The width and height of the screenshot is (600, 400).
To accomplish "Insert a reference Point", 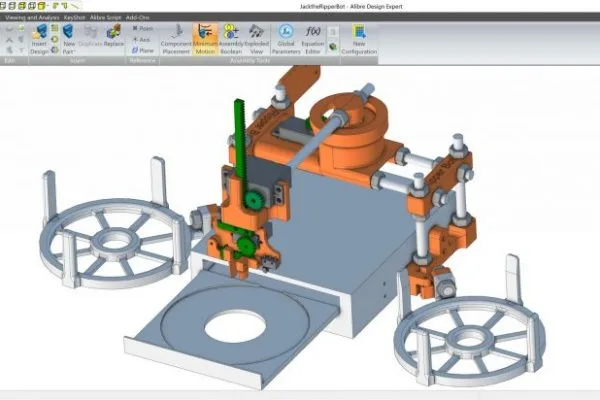I will click(x=142, y=28).
